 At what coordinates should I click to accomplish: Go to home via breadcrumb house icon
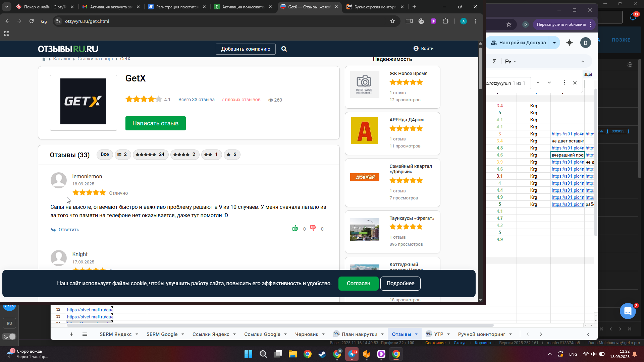pyautogui.click(x=44, y=59)
